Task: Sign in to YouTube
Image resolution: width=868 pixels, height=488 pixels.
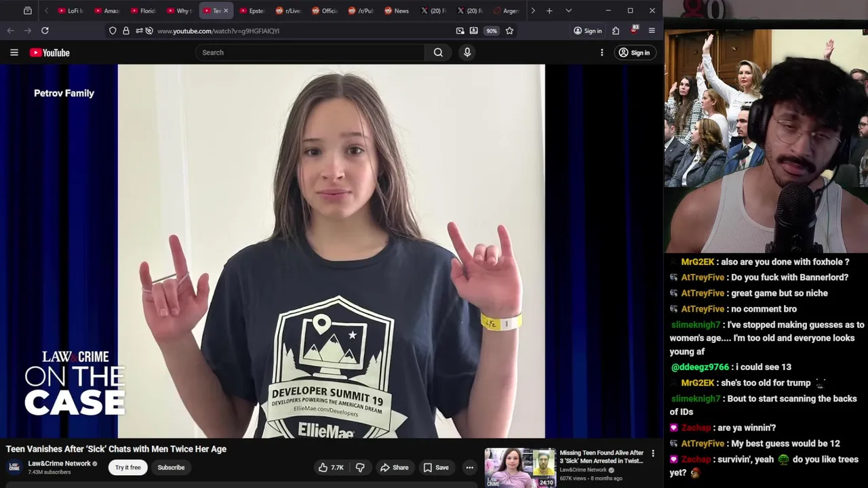Action: point(634,52)
